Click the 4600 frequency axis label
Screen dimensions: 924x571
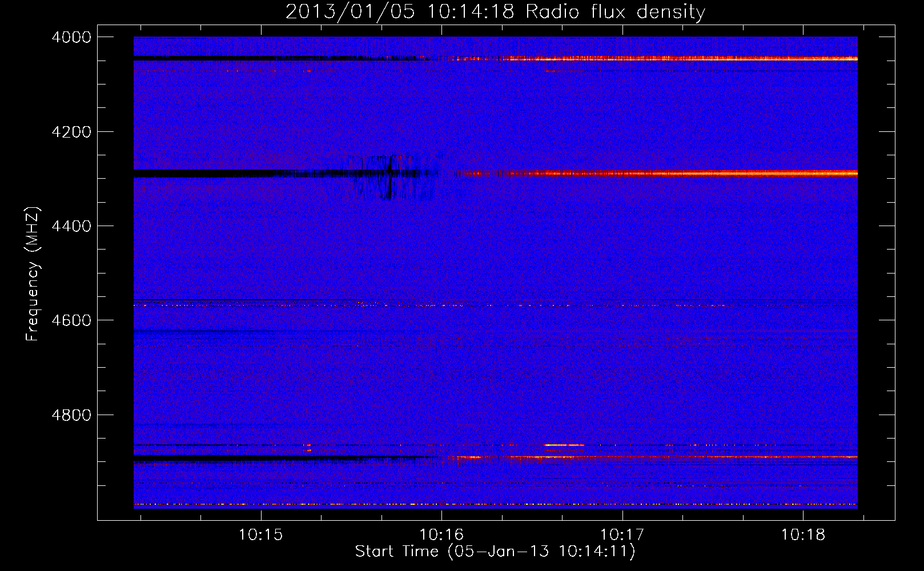(x=71, y=320)
